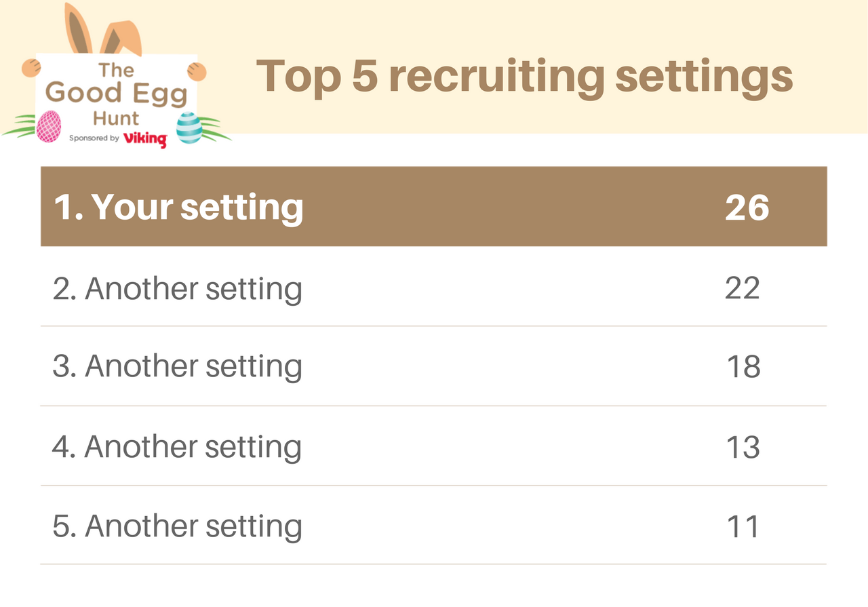Click the left bunny ear
868x607 pixels.
pos(78,29)
